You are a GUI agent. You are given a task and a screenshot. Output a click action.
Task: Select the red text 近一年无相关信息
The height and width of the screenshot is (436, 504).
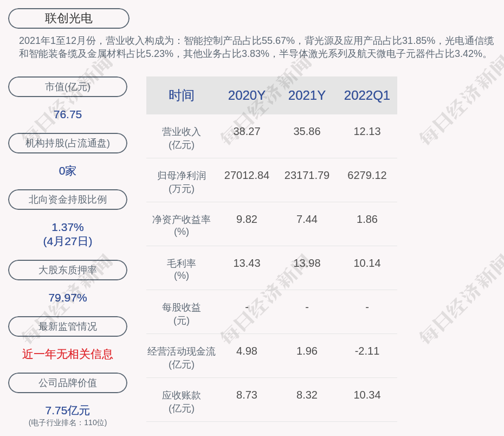[x=68, y=354]
